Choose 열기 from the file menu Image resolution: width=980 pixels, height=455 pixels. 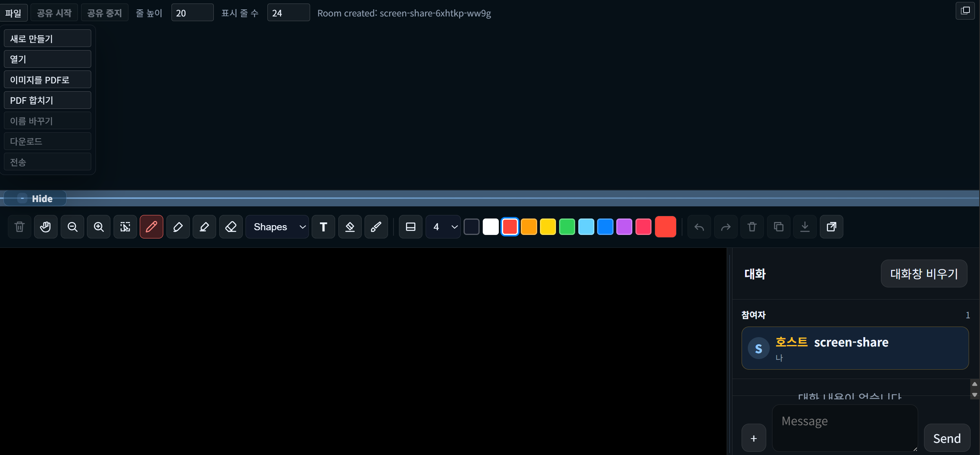click(x=47, y=59)
